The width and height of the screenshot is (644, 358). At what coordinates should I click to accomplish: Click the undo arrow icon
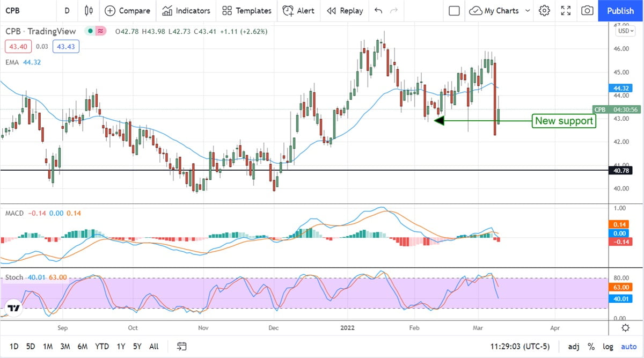pyautogui.click(x=378, y=11)
